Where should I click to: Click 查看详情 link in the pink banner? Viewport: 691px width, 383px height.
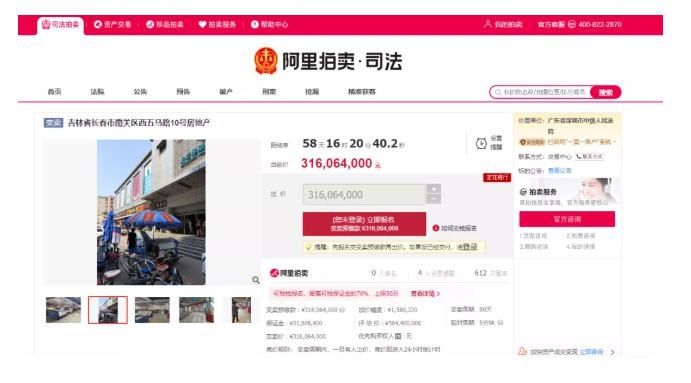point(425,294)
